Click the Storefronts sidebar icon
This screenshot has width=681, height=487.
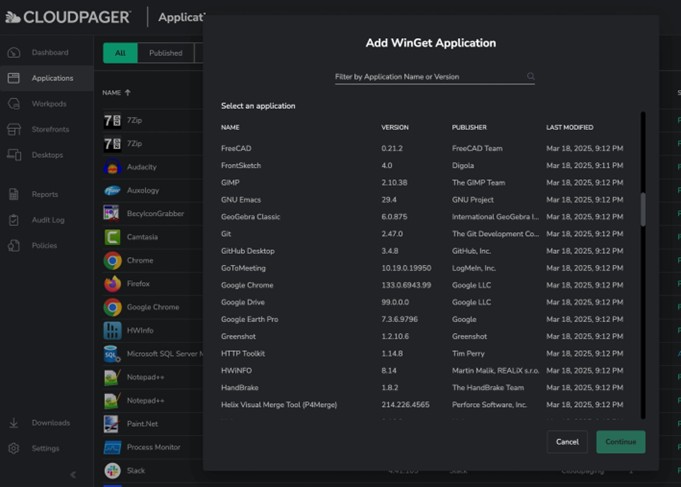[14, 129]
